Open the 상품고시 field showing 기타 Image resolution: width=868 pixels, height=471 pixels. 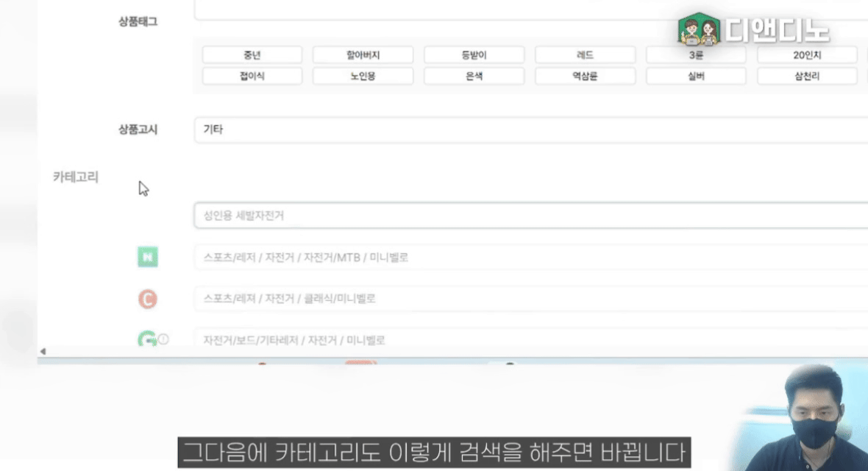(530, 130)
